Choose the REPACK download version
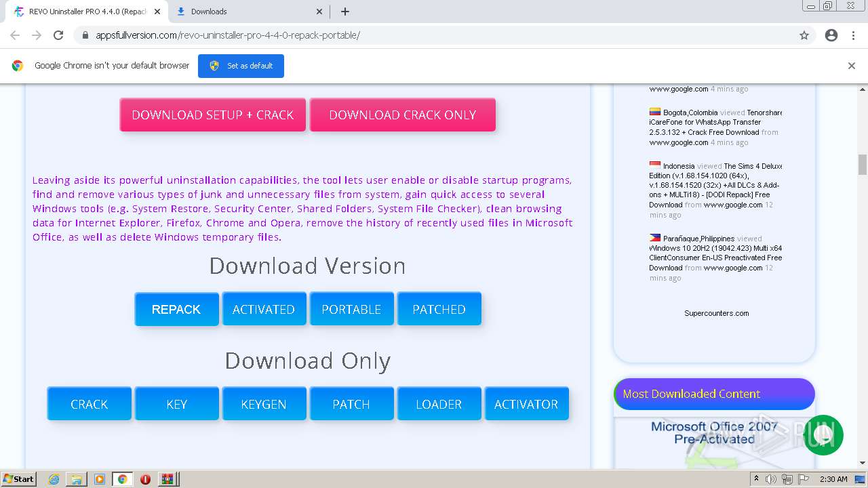Image resolution: width=868 pixels, height=488 pixels. click(176, 309)
